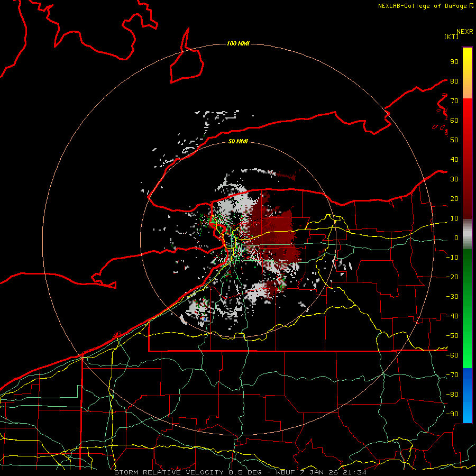Click the 80 value on velocity scale
The width and height of the screenshot is (476, 476).
tap(454, 81)
